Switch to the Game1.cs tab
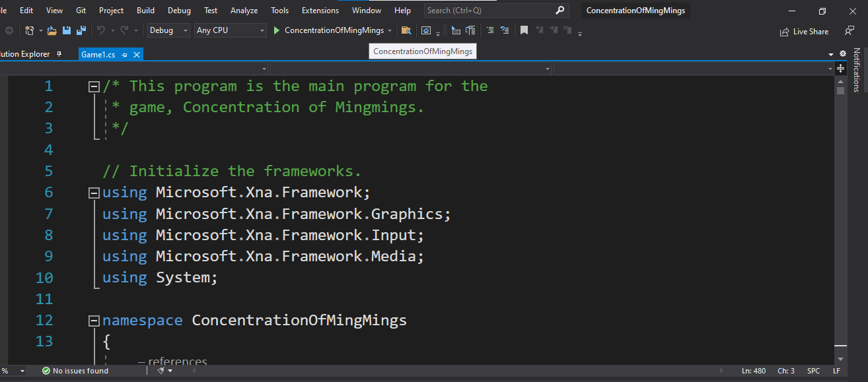 [x=100, y=55]
